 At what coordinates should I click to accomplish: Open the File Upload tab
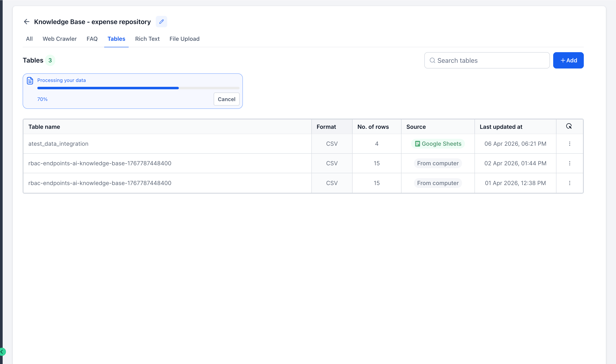pyautogui.click(x=184, y=39)
